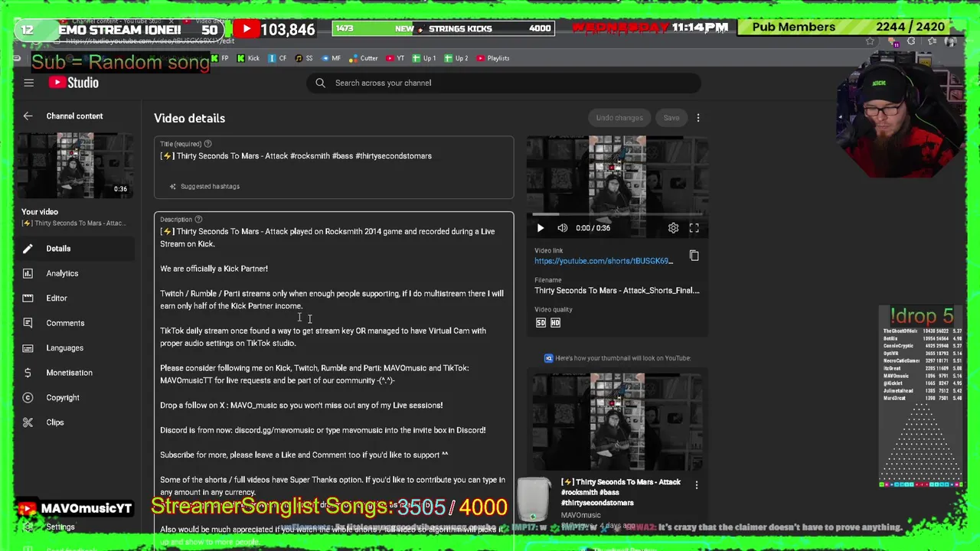Open three-dot menu on thumbnail preview card
The image size is (980, 551).
697,485
